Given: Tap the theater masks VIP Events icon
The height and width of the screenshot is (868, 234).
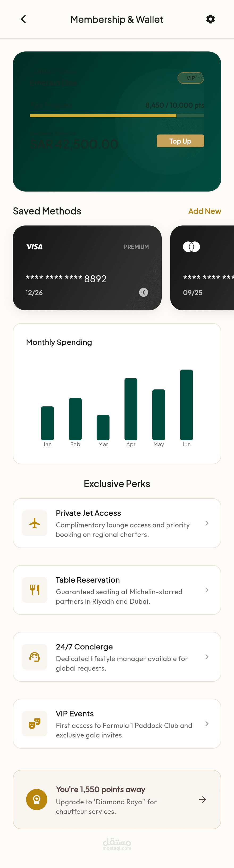Looking at the screenshot, I should (35, 723).
